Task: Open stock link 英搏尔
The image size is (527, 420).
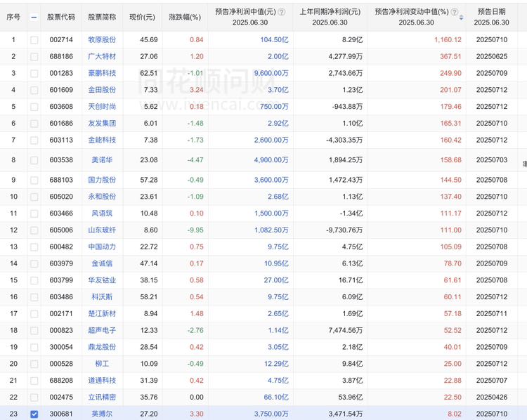Action: click(102, 414)
